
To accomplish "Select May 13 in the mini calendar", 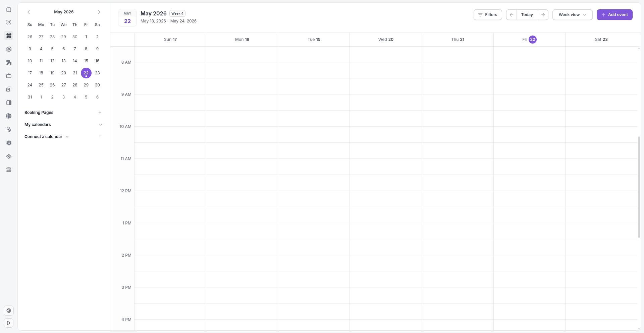I will (63, 61).
